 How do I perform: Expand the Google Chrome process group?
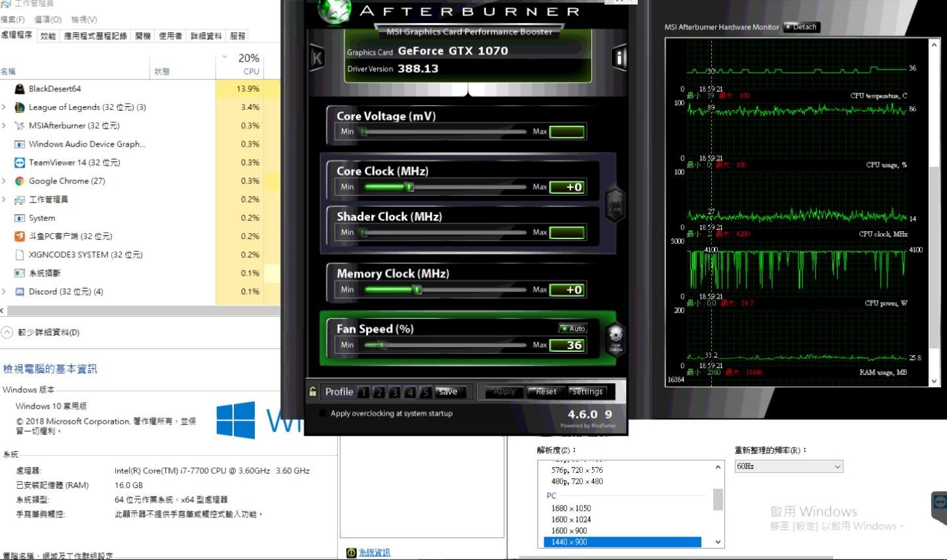tap(4, 181)
